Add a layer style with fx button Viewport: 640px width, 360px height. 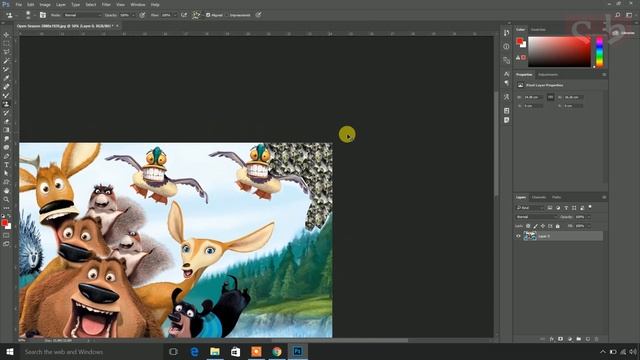pyautogui.click(x=551, y=339)
